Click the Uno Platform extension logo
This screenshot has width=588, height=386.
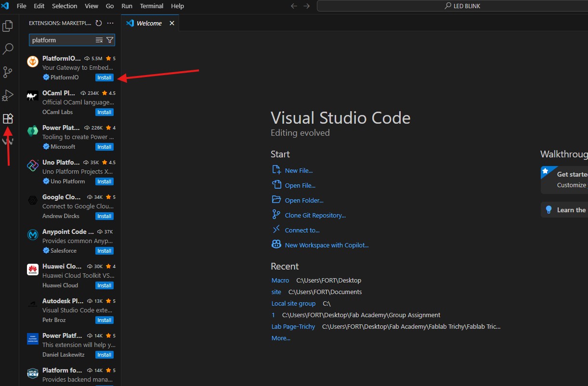click(x=33, y=166)
